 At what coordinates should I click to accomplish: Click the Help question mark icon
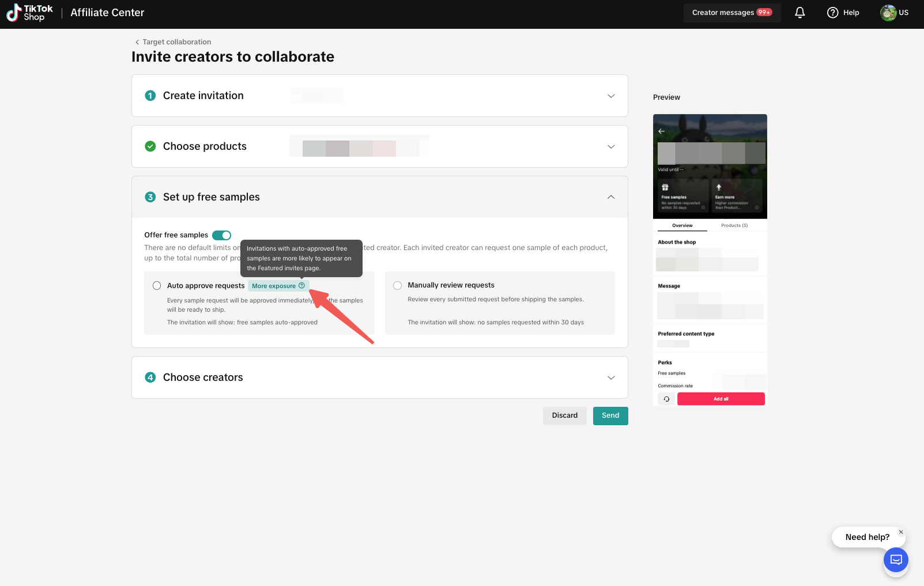coord(832,13)
